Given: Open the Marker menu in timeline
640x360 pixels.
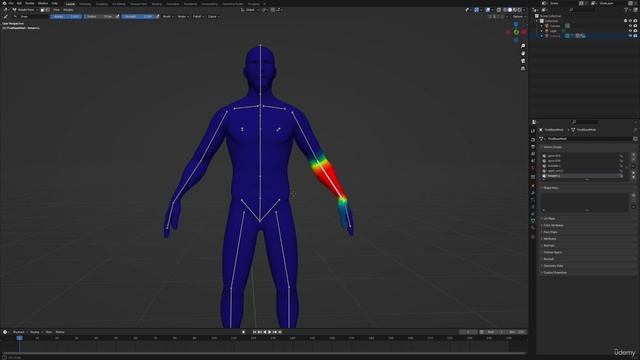Looking at the screenshot, I should click(x=60, y=332).
